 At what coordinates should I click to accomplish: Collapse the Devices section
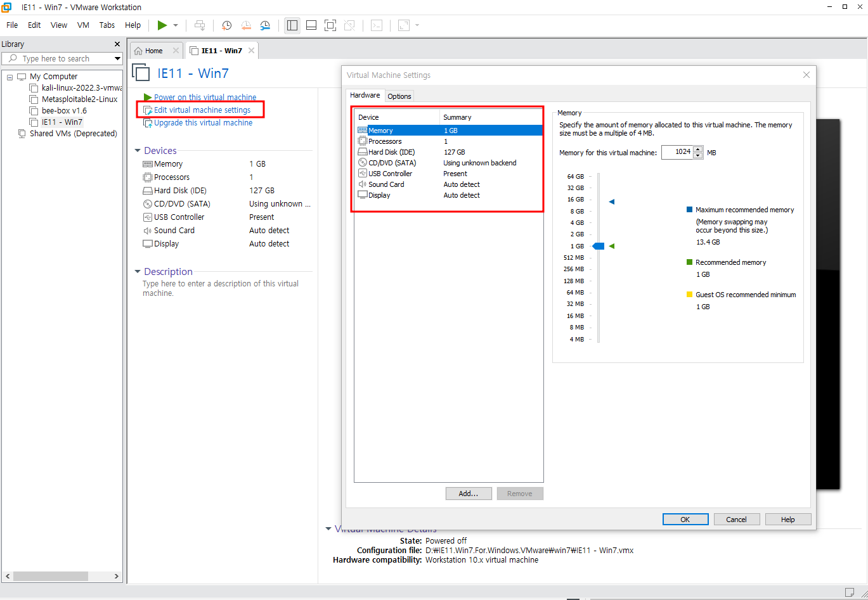(138, 151)
